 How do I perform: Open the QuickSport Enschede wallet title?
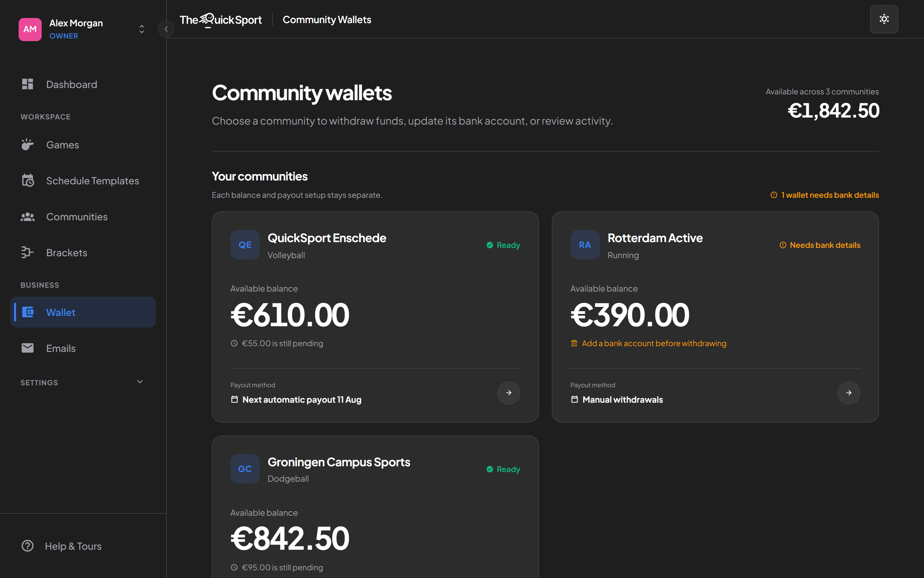point(327,238)
